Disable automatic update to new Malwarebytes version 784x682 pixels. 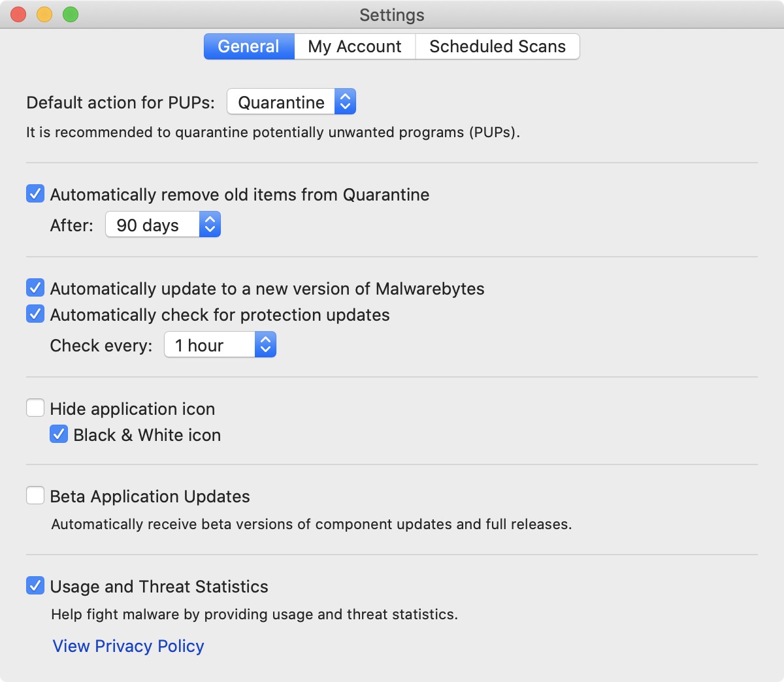[x=35, y=288]
